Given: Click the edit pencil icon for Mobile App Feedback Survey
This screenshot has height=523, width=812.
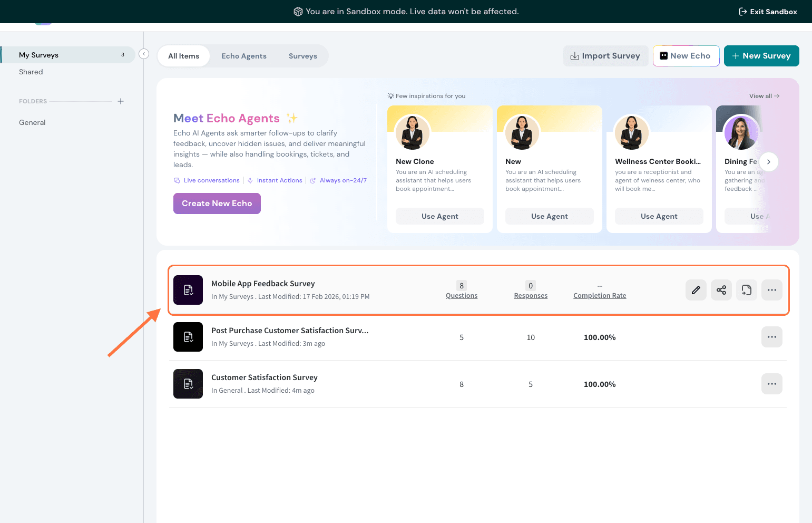Looking at the screenshot, I should (696, 290).
